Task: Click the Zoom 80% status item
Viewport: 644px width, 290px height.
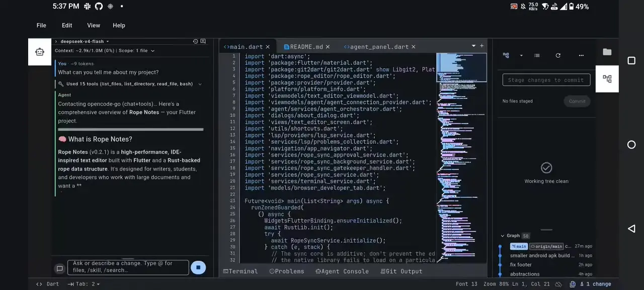Action: point(495,284)
